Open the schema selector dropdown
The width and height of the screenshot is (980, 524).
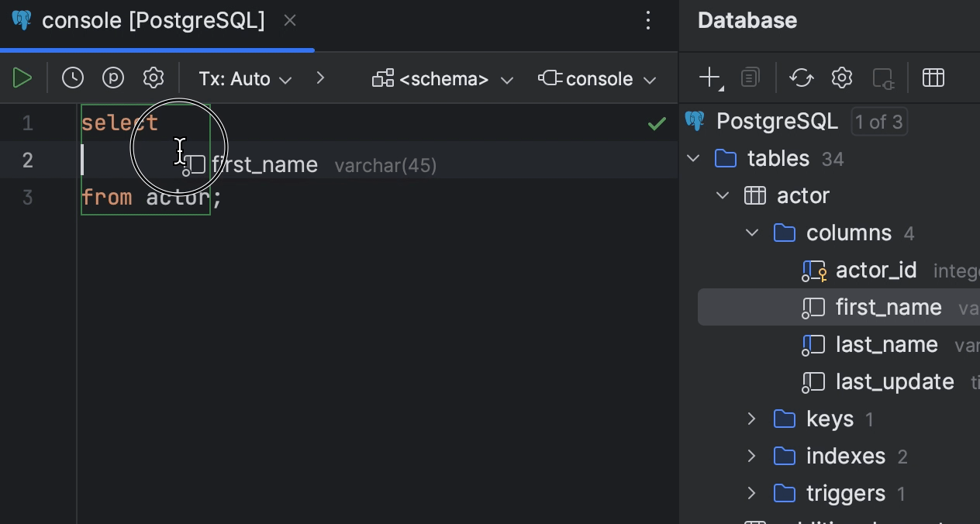(440, 78)
